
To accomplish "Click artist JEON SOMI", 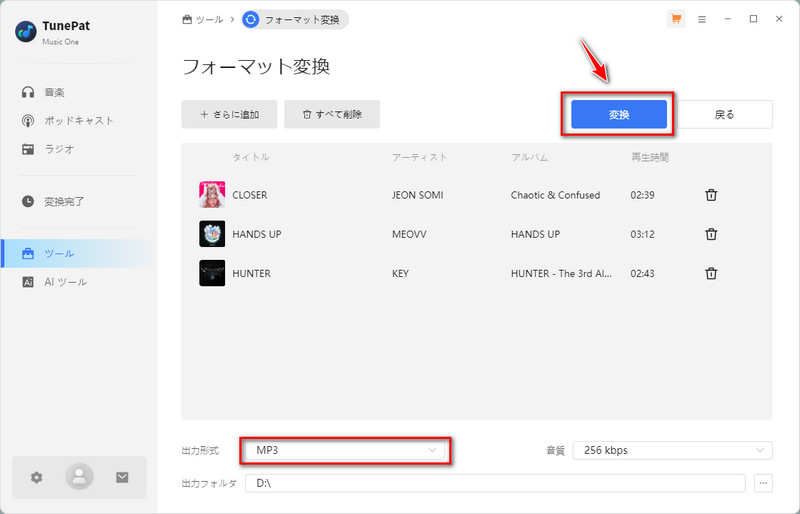I will tap(417, 195).
